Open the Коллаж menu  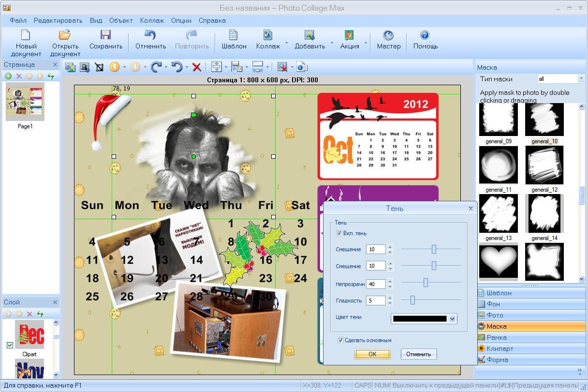click(152, 20)
